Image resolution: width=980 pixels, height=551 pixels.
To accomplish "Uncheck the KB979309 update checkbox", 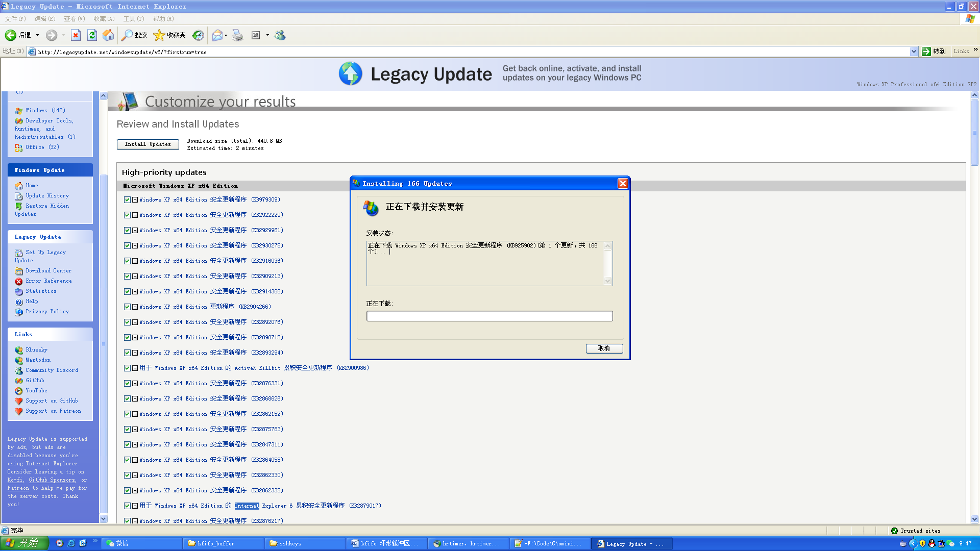I will [127, 200].
